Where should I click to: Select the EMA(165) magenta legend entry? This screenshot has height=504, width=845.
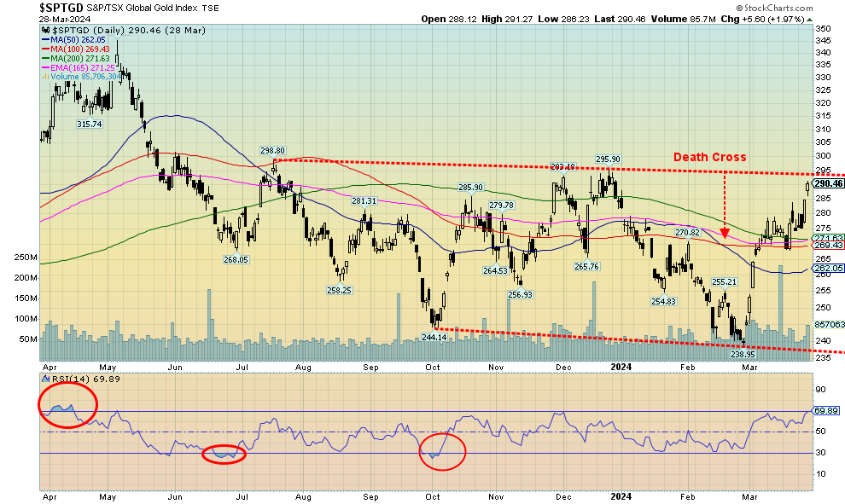(x=69, y=67)
